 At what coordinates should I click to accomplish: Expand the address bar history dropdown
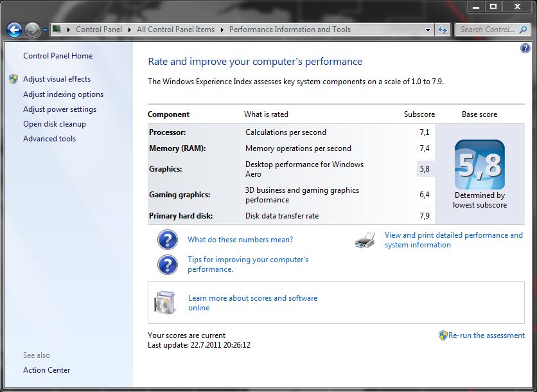tap(428, 30)
